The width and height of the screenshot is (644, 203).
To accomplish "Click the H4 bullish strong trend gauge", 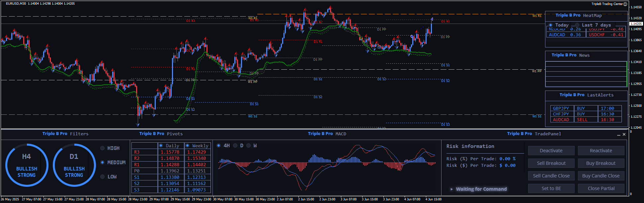I will [27, 165].
